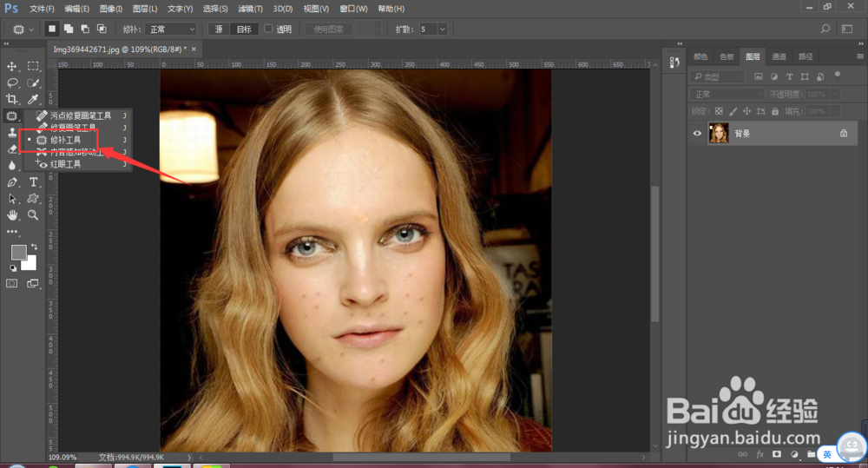The image size is (868, 468).
Task: Open the 不透明度 slider dropdown arrow
Action: (835, 94)
